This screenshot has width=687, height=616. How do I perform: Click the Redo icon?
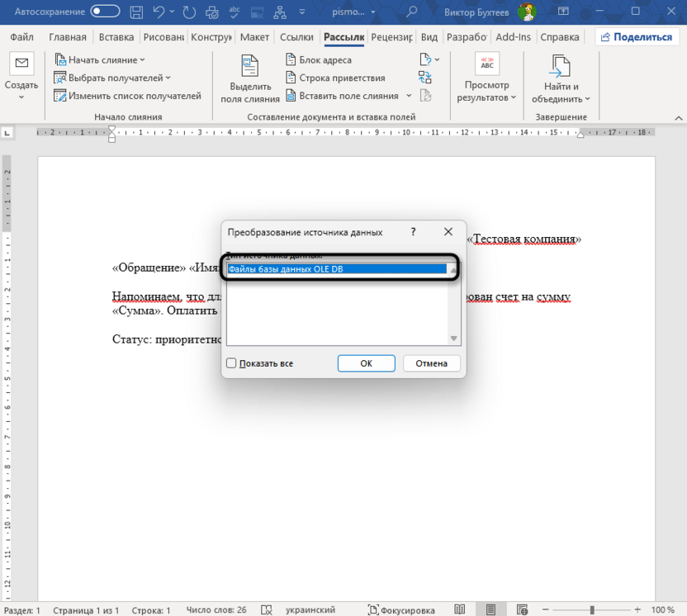189,12
